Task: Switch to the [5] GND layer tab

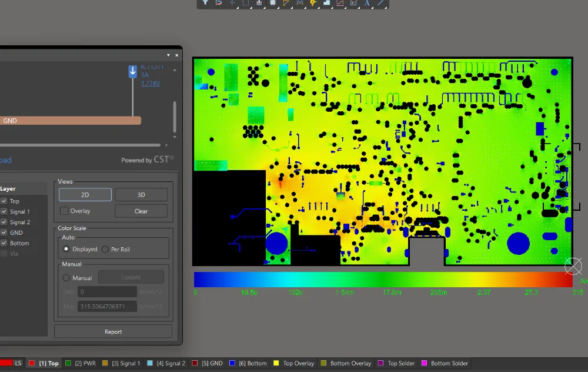Action: tap(208, 363)
